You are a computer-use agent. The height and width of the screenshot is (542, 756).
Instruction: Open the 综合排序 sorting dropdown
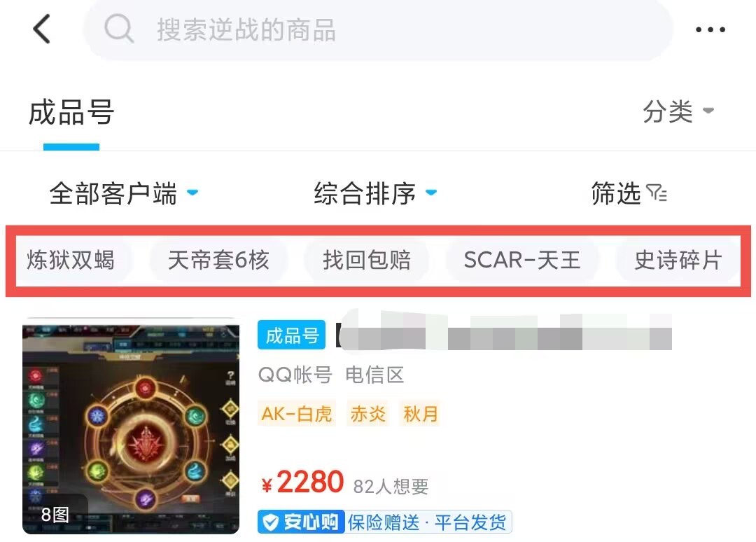click(375, 193)
